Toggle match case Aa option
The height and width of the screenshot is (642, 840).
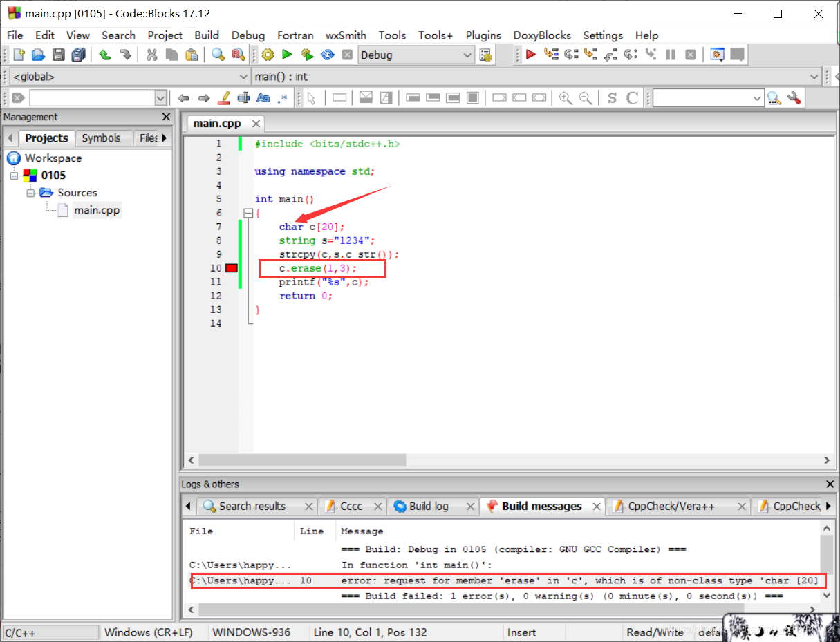point(263,98)
